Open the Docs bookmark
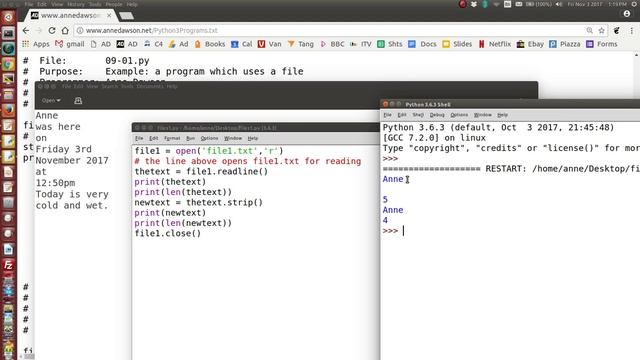 pos(422,44)
